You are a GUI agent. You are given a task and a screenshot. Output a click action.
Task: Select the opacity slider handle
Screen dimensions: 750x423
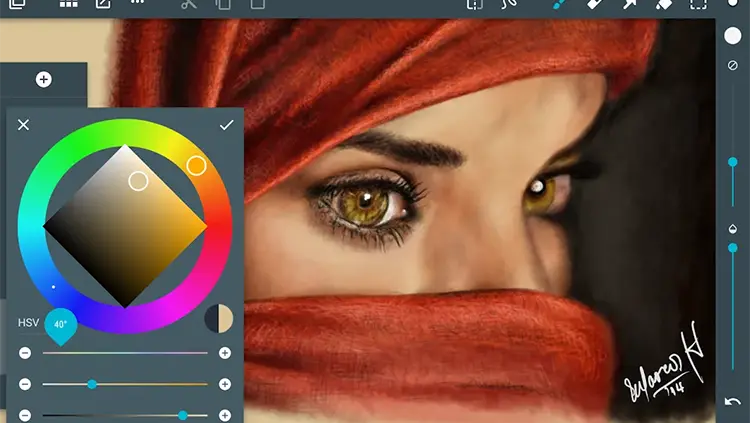pos(733,248)
